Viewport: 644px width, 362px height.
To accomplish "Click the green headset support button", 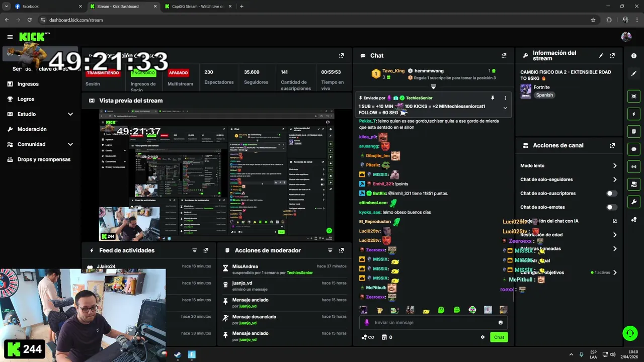I will 630,333.
